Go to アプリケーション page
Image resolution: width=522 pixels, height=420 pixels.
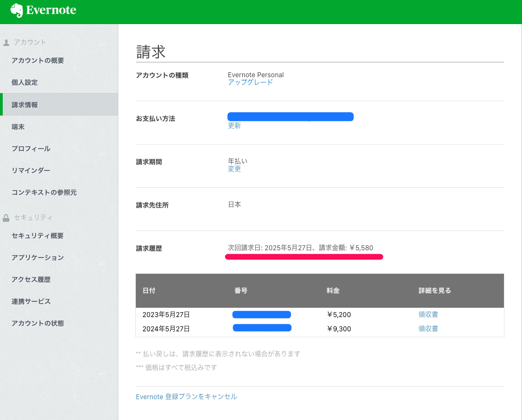38,257
